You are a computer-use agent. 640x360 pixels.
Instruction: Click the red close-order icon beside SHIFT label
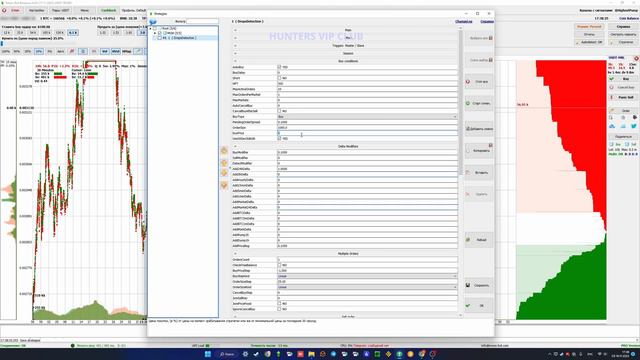636,58
